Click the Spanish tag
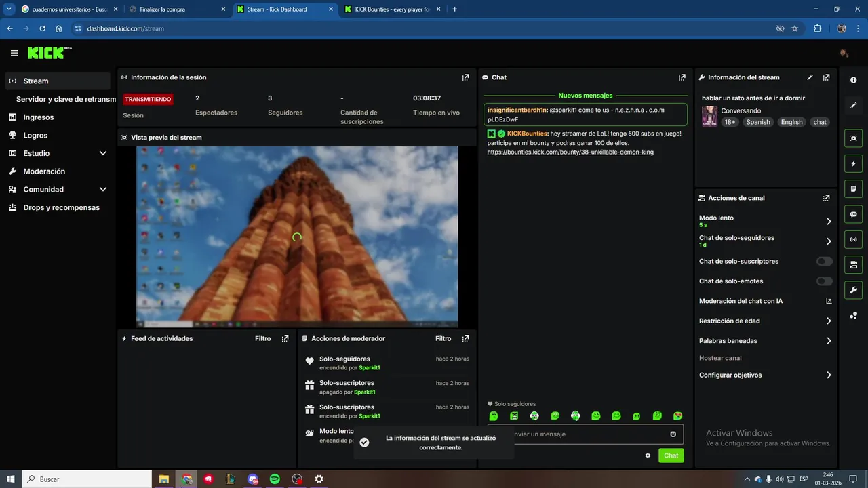This screenshot has height=488, width=868. 758,122
